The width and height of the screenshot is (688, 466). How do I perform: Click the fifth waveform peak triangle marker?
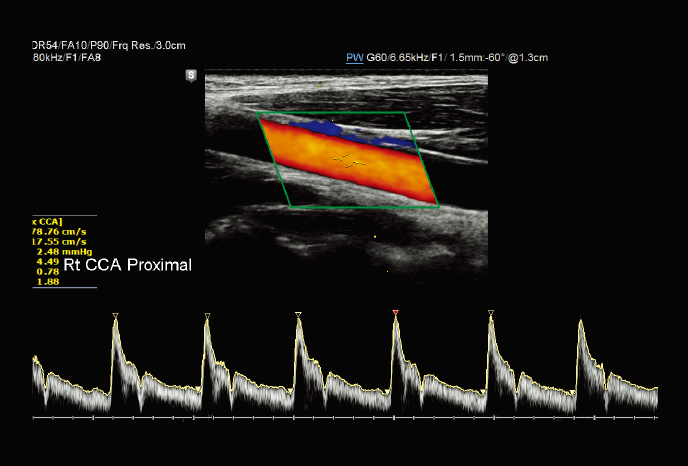pyautogui.click(x=490, y=314)
